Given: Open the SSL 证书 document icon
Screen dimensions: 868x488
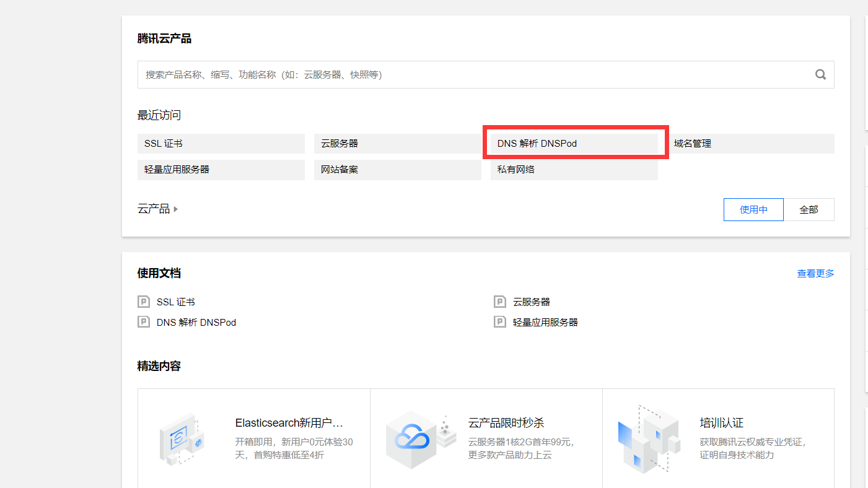Looking at the screenshot, I should (144, 302).
